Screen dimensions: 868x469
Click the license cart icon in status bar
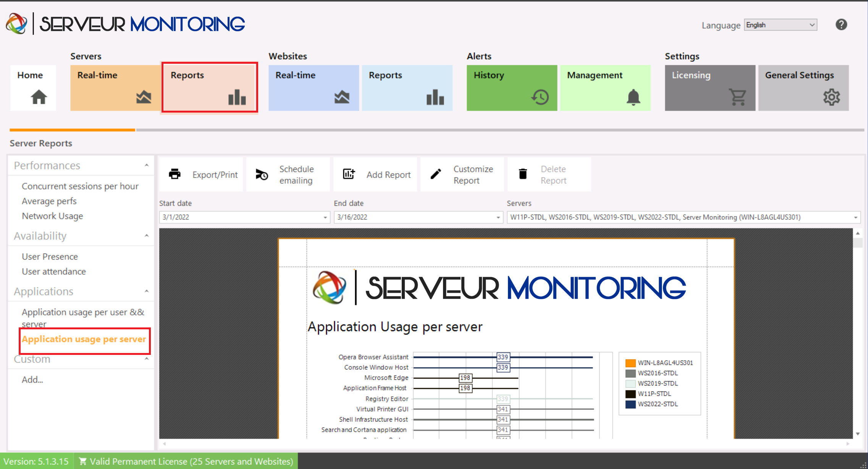(x=82, y=461)
